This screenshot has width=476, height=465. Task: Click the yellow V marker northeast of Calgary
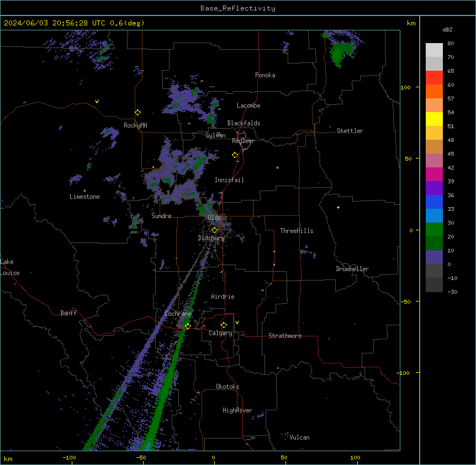[237, 323]
